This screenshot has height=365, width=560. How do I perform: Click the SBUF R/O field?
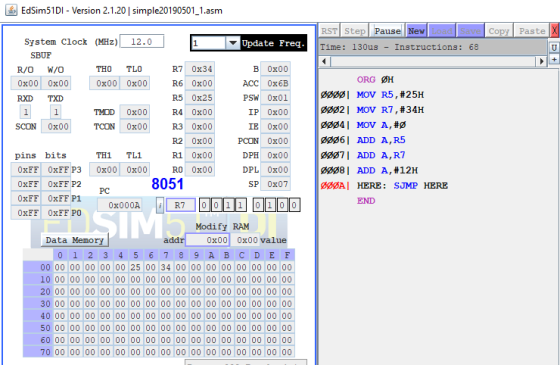point(26,83)
